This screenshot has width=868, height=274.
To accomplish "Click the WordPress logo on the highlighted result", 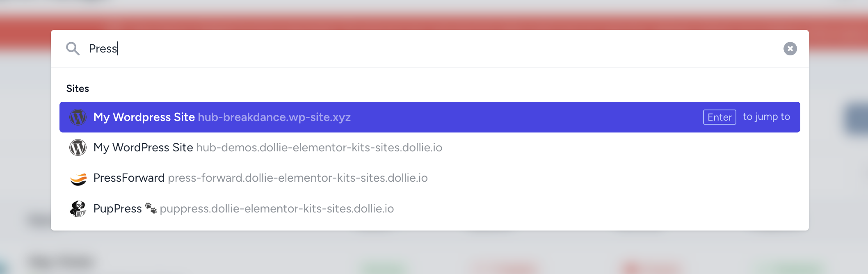I will 78,117.
